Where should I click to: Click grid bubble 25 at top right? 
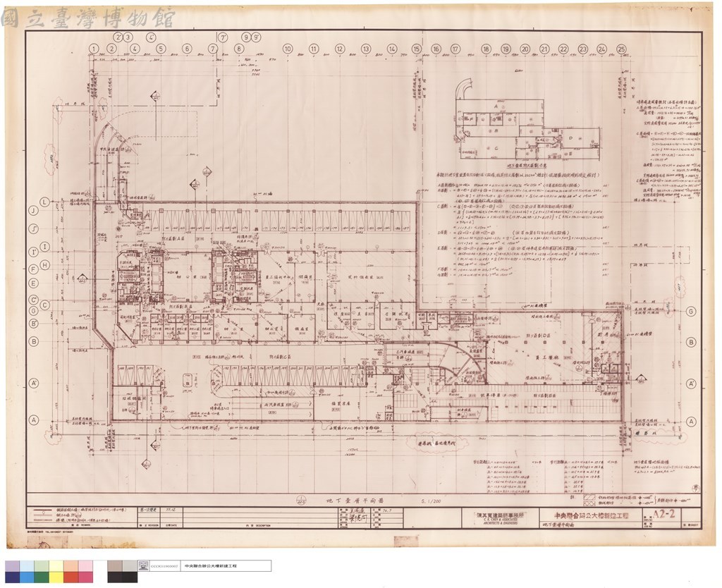point(622,49)
